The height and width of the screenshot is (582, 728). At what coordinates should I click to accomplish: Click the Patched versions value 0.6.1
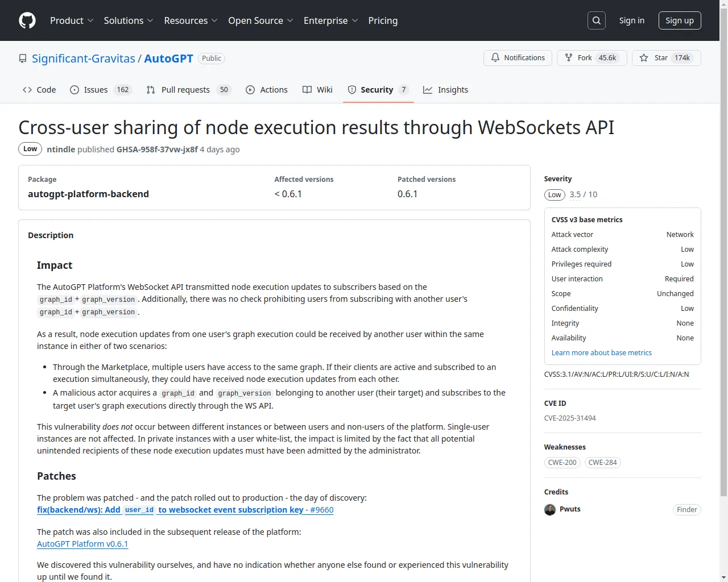[407, 194]
